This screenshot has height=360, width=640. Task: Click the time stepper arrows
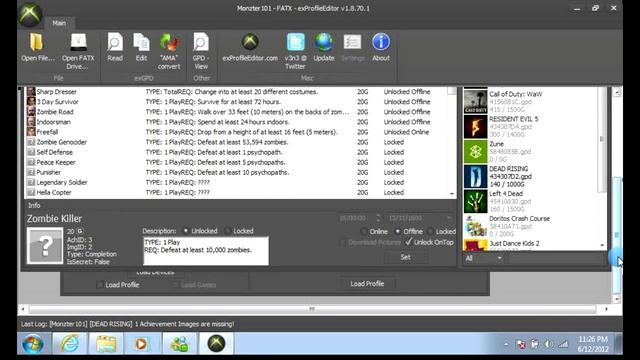pyautogui.click(x=378, y=218)
